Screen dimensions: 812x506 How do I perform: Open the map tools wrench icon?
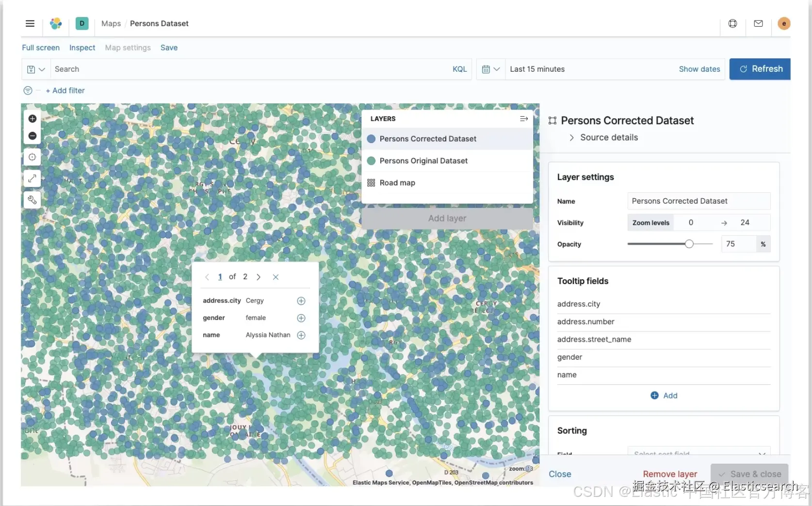point(32,200)
